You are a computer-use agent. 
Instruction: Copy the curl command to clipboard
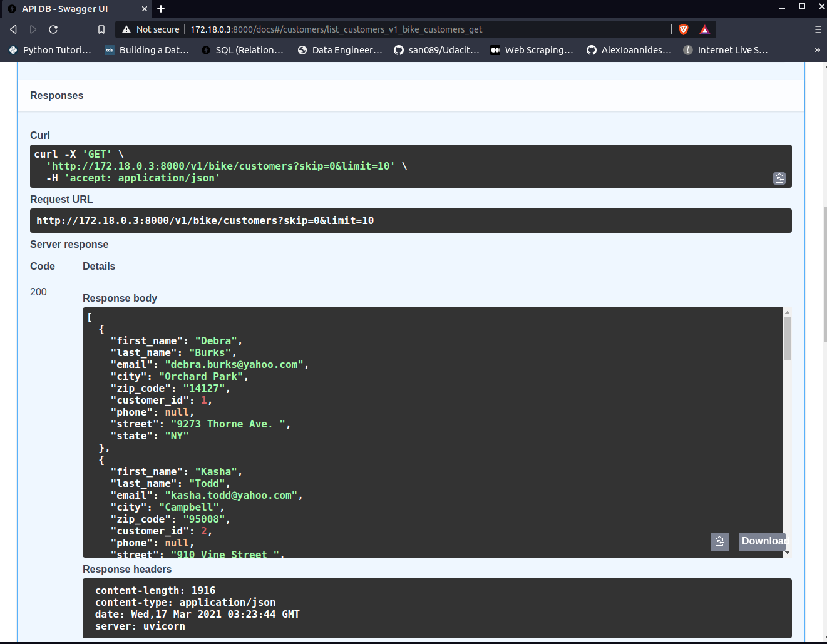(779, 178)
